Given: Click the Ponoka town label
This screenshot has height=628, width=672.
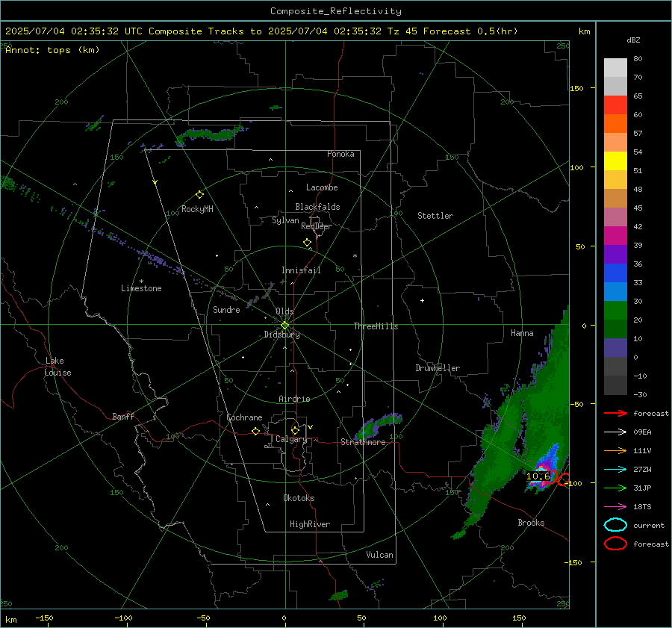Looking at the screenshot, I should tap(340, 155).
